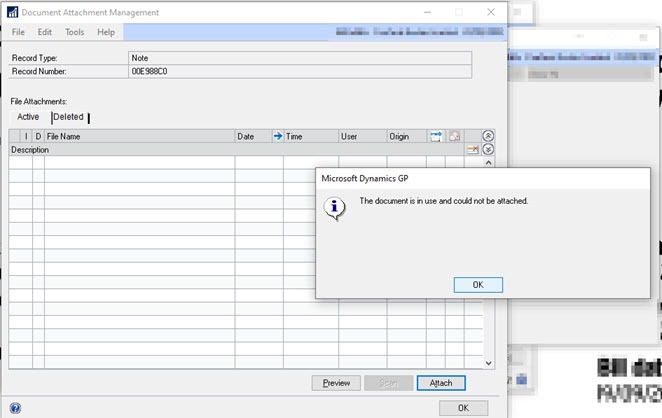Open the Edit menu
The height and width of the screenshot is (418, 662).
(x=46, y=32)
